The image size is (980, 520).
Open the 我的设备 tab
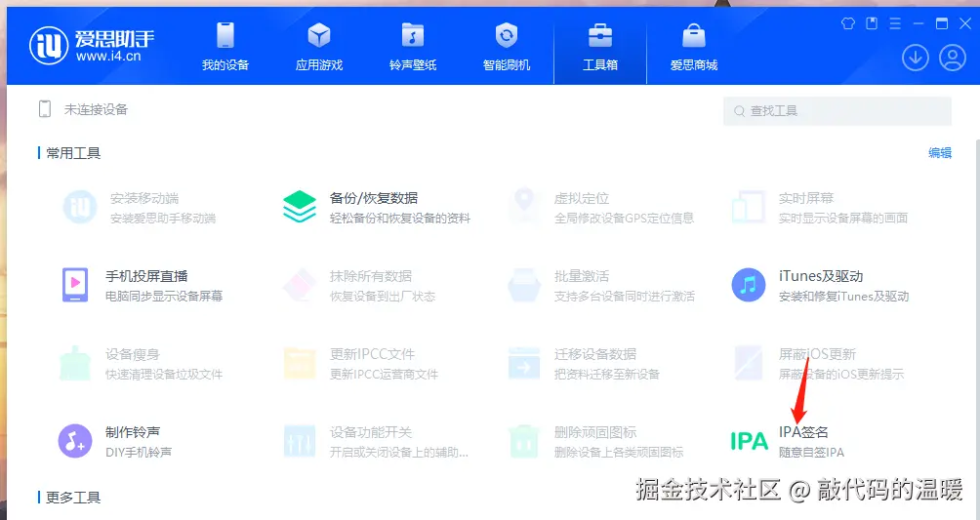click(225, 46)
